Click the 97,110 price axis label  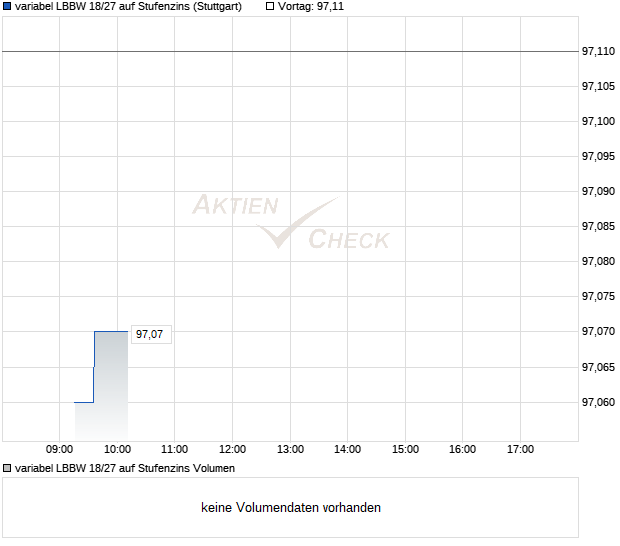point(598,51)
